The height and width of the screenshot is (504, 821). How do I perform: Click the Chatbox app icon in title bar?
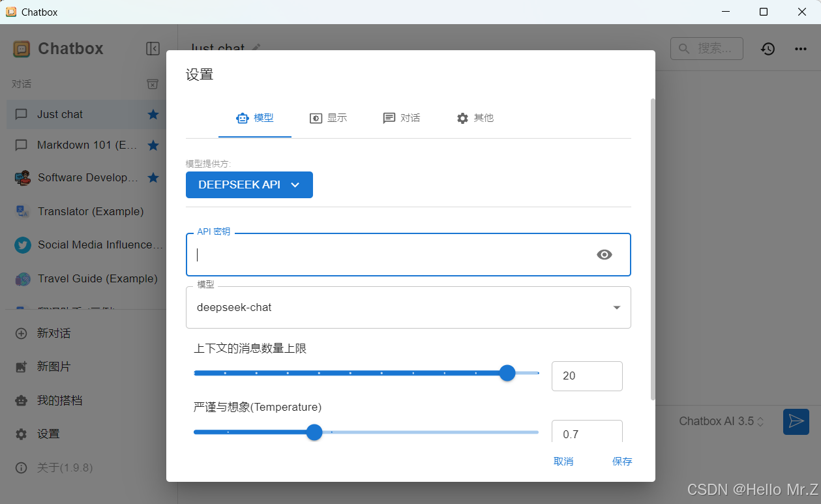11,12
